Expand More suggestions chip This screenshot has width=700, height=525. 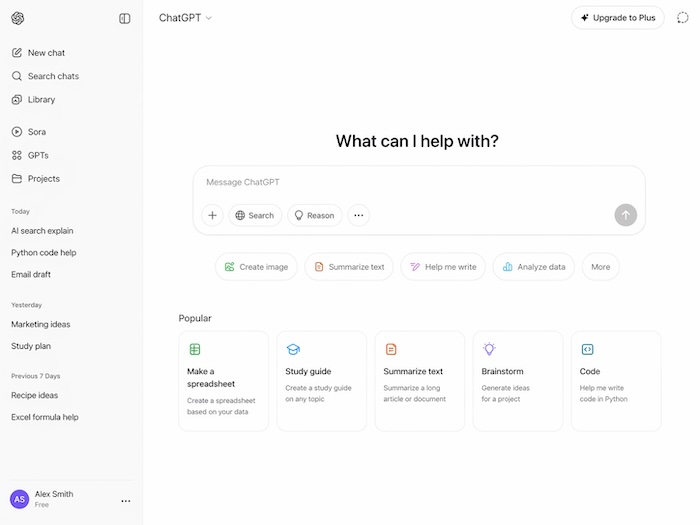[x=600, y=267]
